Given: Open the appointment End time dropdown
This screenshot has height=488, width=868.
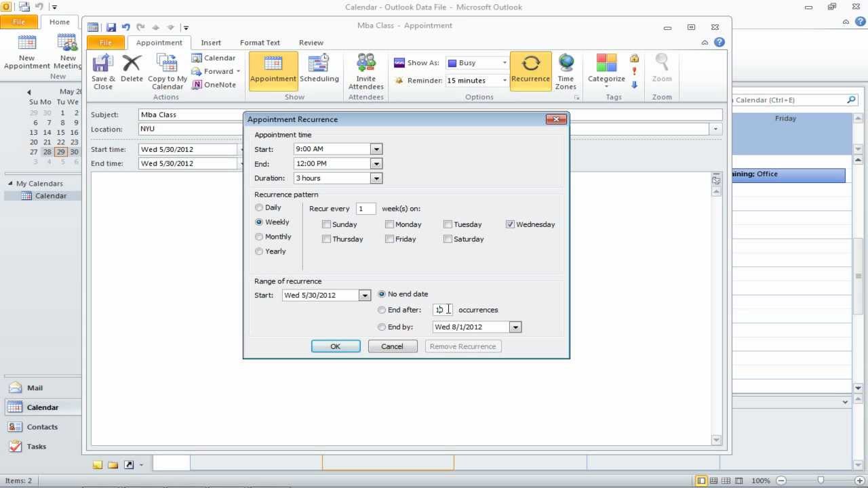Looking at the screenshot, I should coord(376,163).
